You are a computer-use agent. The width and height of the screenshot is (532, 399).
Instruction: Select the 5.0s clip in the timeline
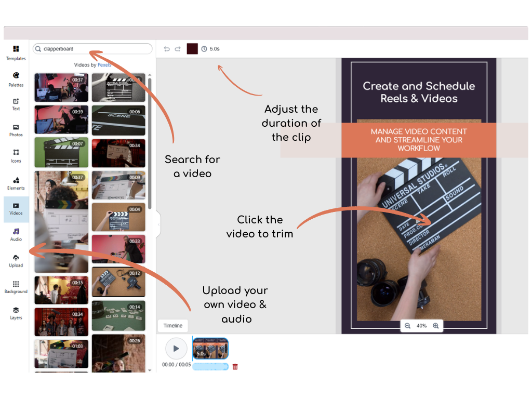[x=210, y=349]
